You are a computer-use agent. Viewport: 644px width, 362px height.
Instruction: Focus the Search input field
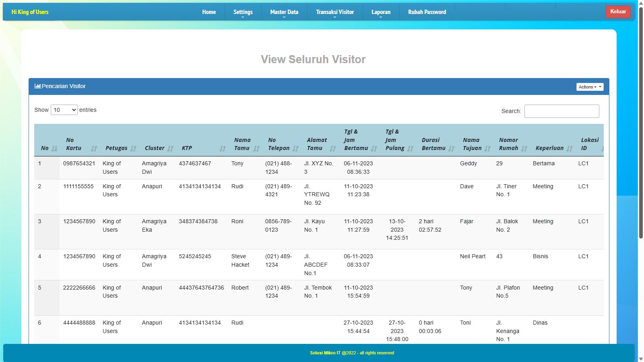click(x=561, y=111)
